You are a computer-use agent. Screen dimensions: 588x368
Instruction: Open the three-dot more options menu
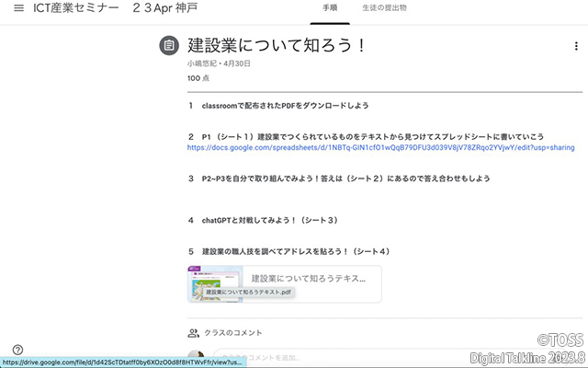click(575, 46)
